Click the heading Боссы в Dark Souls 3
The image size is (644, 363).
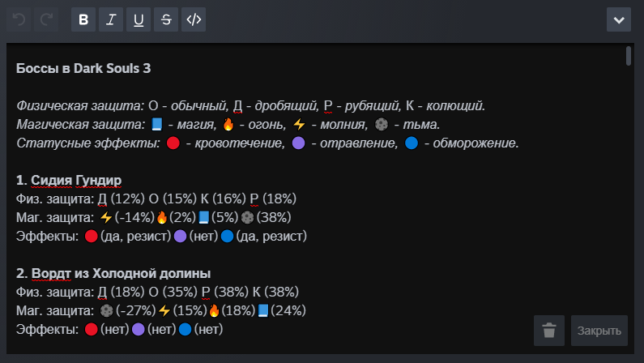click(83, 69)
